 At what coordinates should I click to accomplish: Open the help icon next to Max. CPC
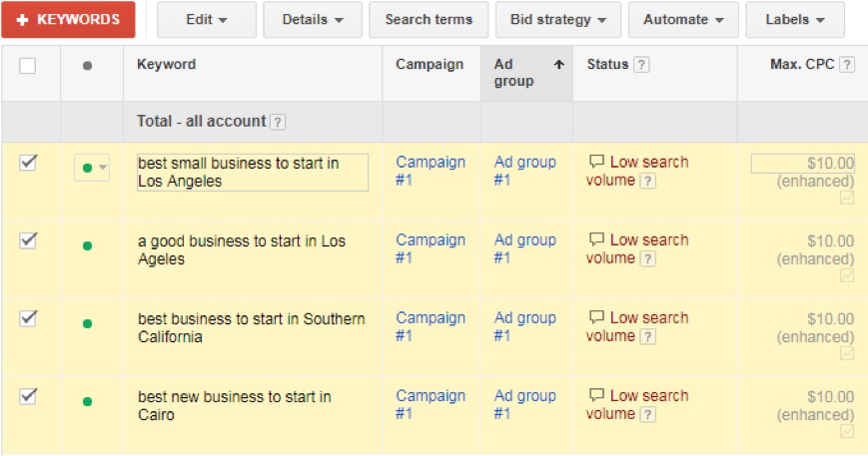pos(846,65)
